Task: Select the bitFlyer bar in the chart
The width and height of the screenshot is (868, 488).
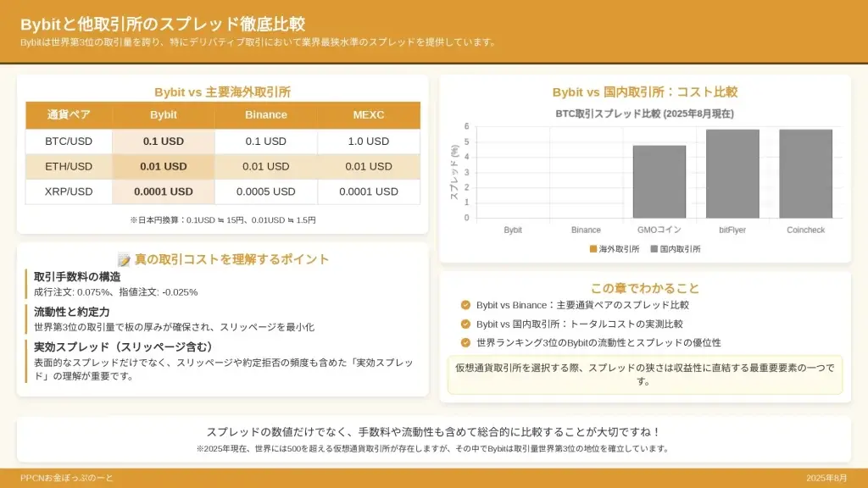Action: point(732,174)
